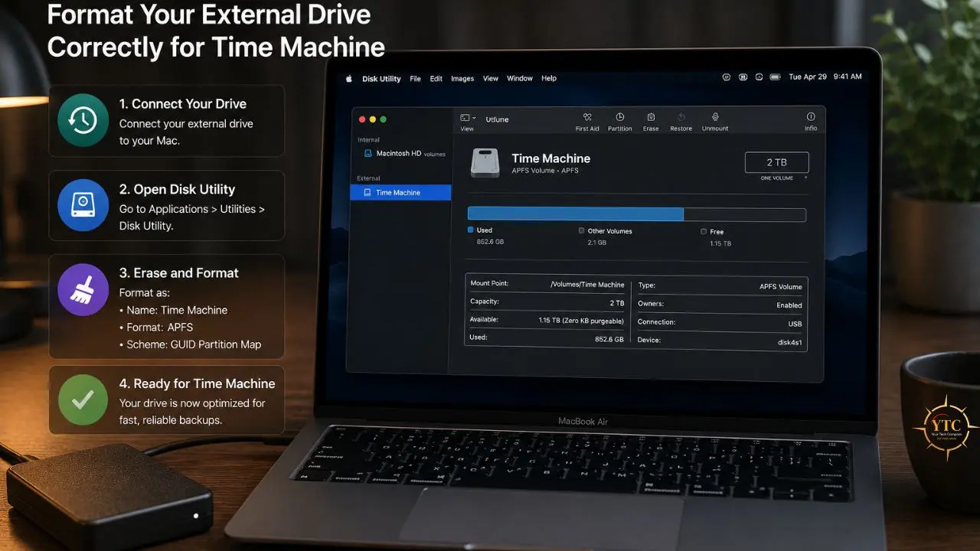980x551 pixels.
Task: Open the Images menu
Action: click(x=462, y=79)
